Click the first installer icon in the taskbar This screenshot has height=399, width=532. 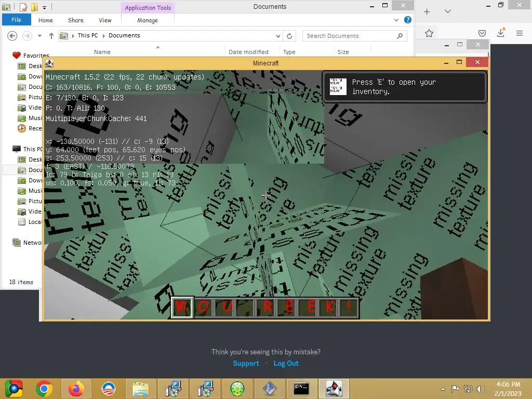point(173,389)
